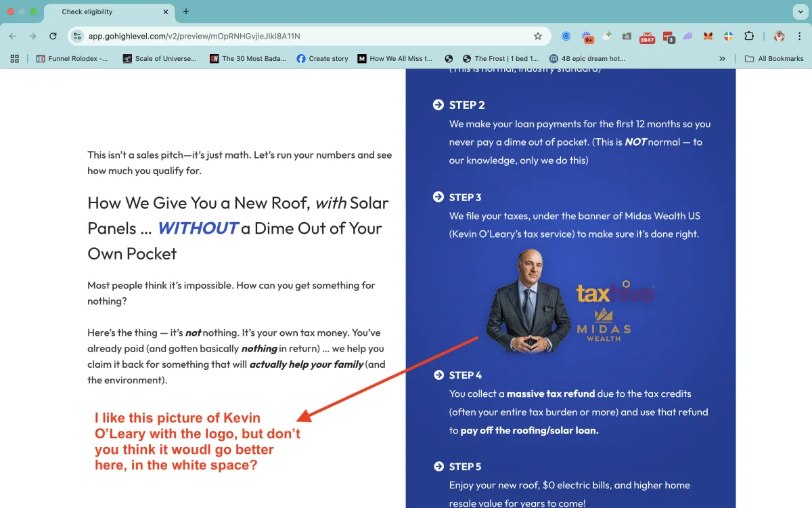This screenshot has height=508, width=812.
Task: Click the STEP 4 arrow bullet icon
Action: click(x=438, y=375)
